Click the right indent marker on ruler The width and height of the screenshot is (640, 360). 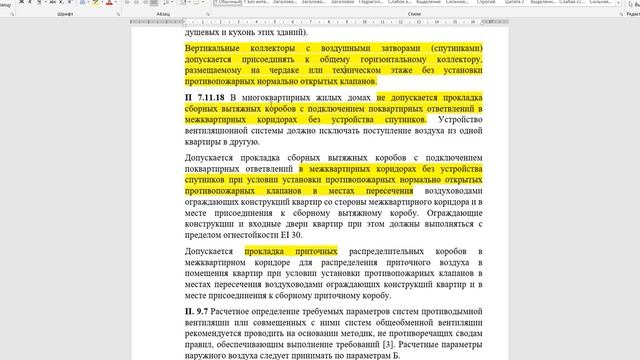tap(482, 22)
